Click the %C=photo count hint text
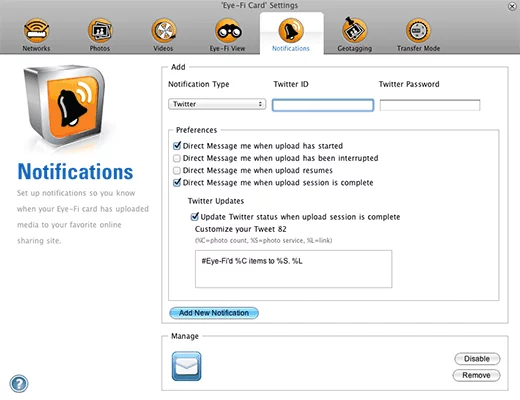This screenshot has height=400, width=520. click(x=263, y=240)
